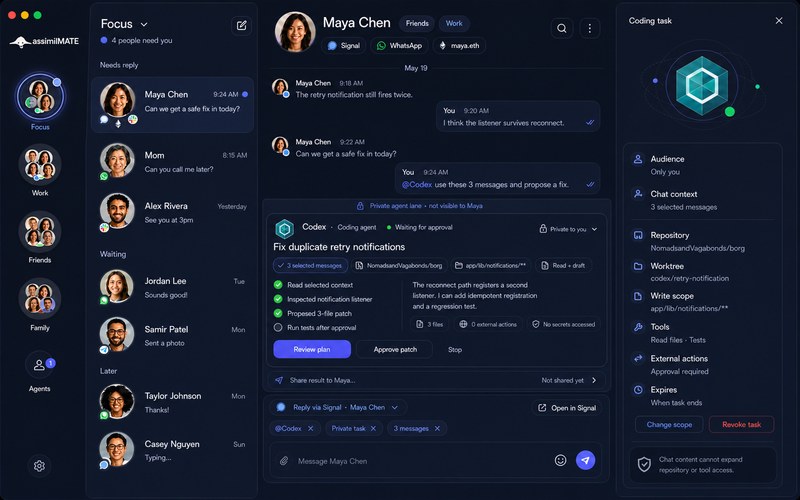Click the assimilMATE logo

[44, 41]
